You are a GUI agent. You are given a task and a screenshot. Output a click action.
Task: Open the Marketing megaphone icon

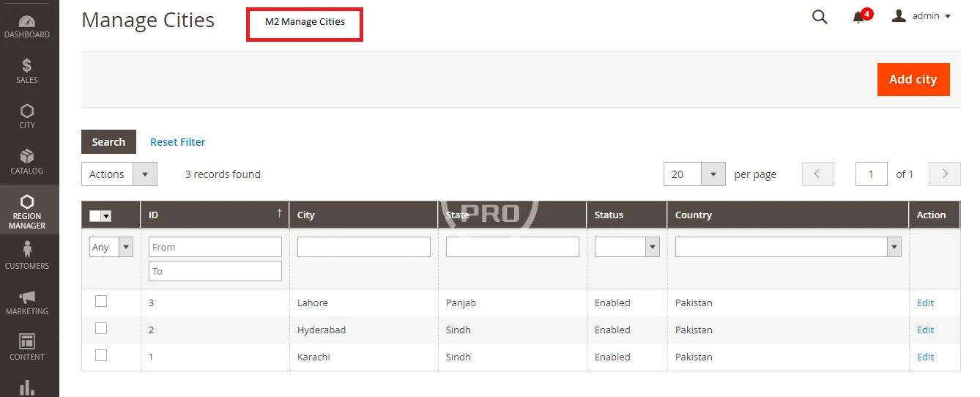point(27,302)
